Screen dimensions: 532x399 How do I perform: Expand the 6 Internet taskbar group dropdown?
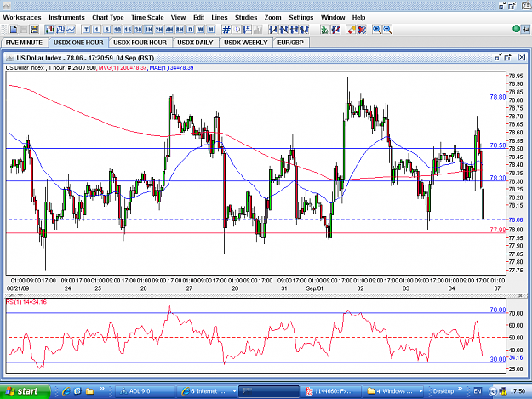click(234, 391)
